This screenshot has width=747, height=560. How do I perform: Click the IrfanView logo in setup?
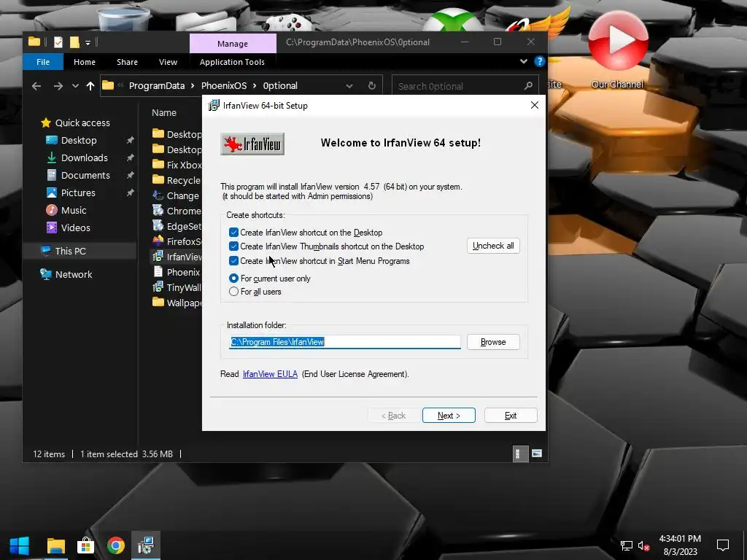[x=252, y=144]
